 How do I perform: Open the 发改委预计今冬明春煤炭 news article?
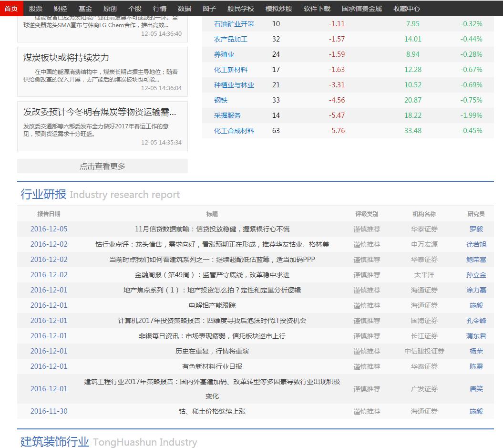100,112
